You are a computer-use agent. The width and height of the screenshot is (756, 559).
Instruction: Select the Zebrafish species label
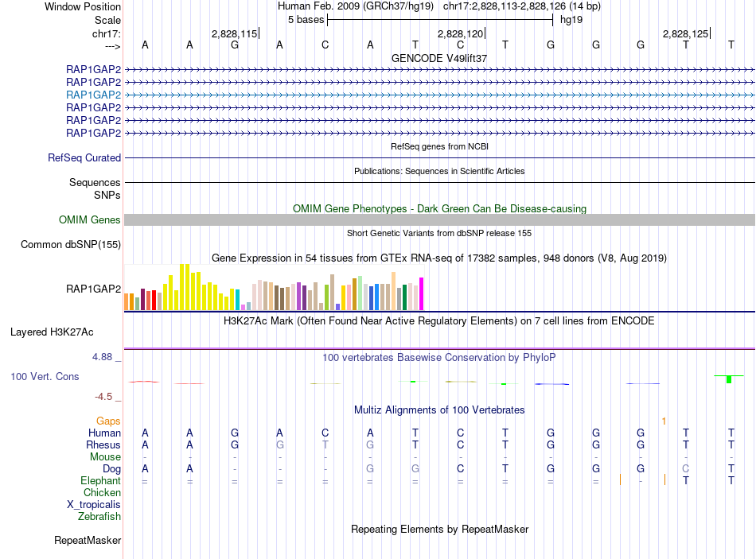[99, 517]
